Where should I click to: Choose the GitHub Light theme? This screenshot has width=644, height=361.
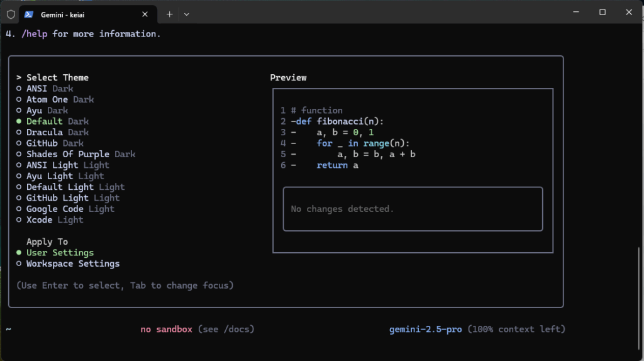click(x=68, y=198)
